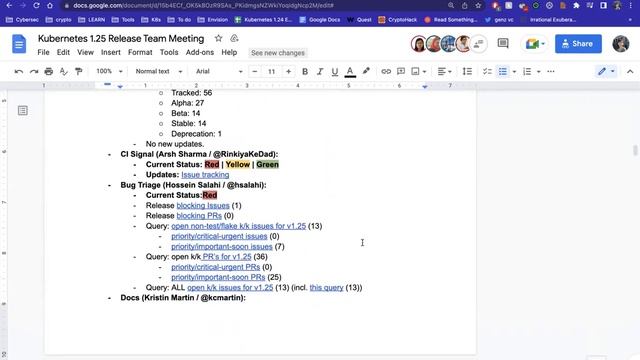Open the insert image dropdown
The height and width of the screenshot is (360, 640).
pyautogui.click(x=419, y=71)
